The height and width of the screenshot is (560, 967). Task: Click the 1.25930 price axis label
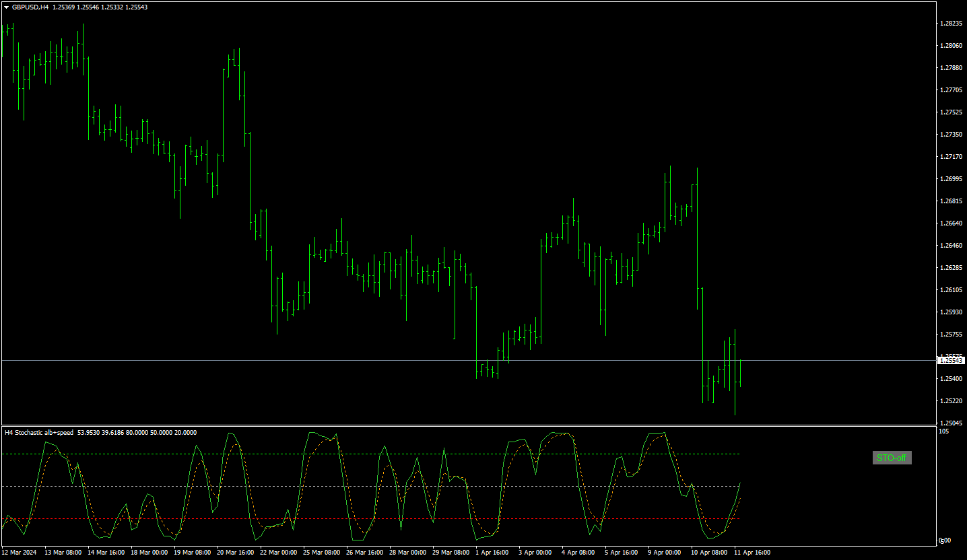click(952, 312)
